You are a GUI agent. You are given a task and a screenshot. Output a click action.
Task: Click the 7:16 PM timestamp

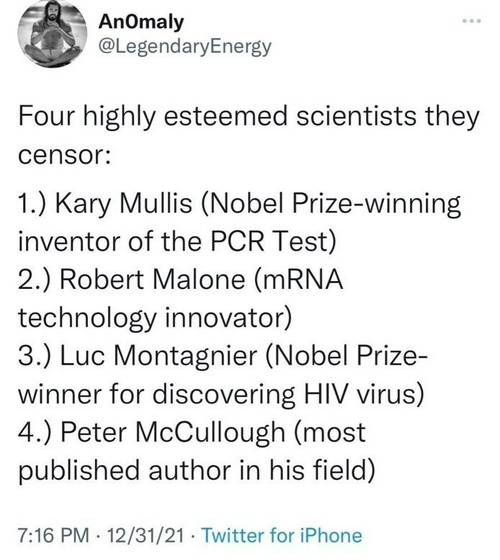coord(54,535)
